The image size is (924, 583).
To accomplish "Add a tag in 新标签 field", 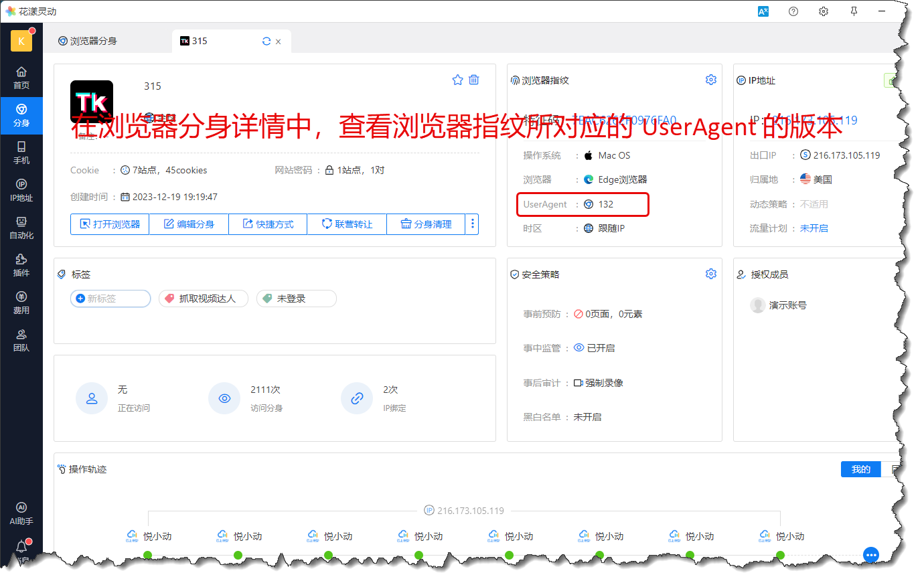I will click(x=110, y=299).
